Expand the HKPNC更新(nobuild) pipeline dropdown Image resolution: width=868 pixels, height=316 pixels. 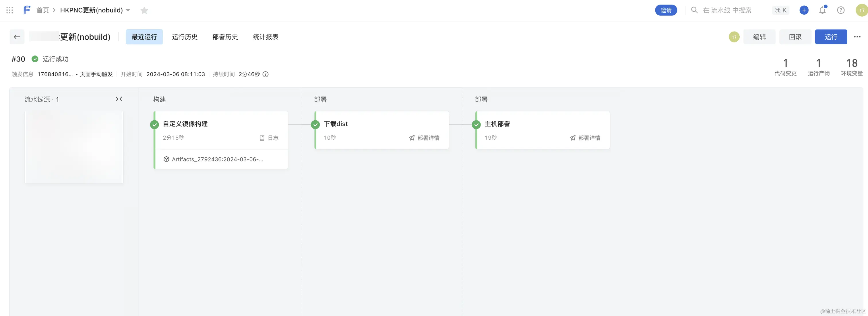pos(128,10)
